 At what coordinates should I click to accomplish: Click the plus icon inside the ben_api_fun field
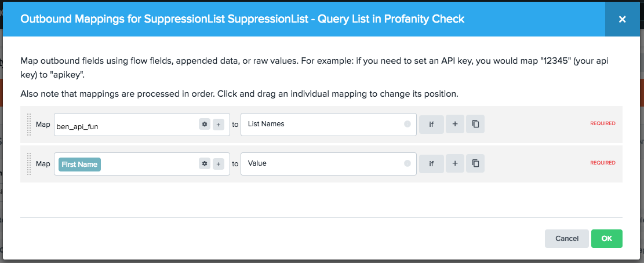pyautogui.click(x=219, y=124)
